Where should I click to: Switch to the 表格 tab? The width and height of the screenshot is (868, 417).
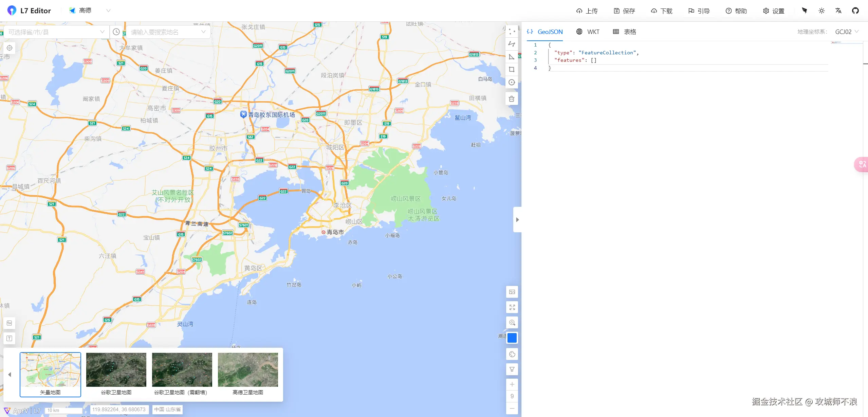pyautogui.click(x=625, y=32)
